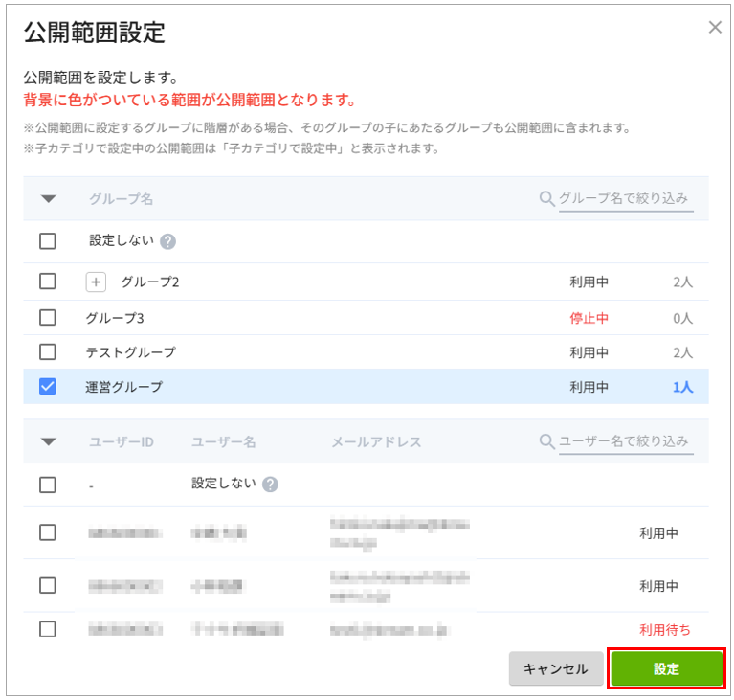The image size is (734, 700).
Task: Check 設定しない checkbox in group list
Action: coord(48,241)
